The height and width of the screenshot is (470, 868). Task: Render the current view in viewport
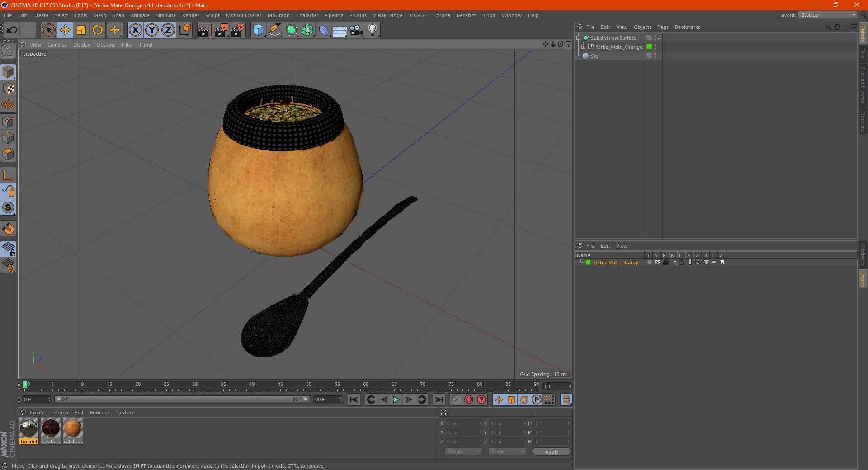204,30
